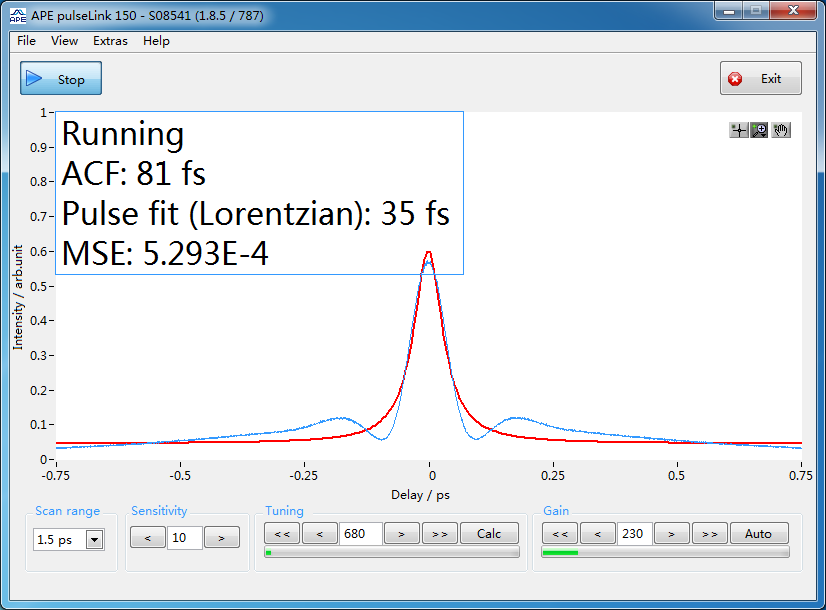
Task: Minimize the APE pulseLink window
Action: (729, 11)
